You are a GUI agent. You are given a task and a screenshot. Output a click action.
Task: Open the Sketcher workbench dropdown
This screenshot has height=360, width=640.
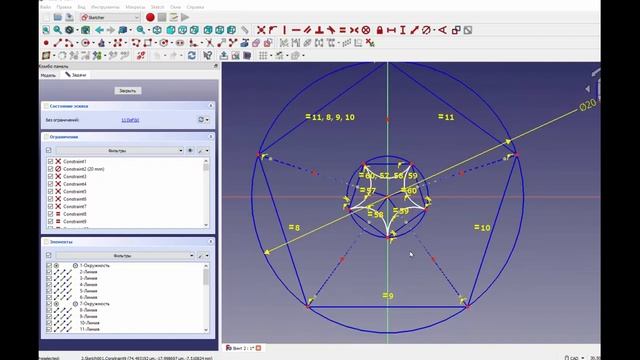[x=110, y=17]
